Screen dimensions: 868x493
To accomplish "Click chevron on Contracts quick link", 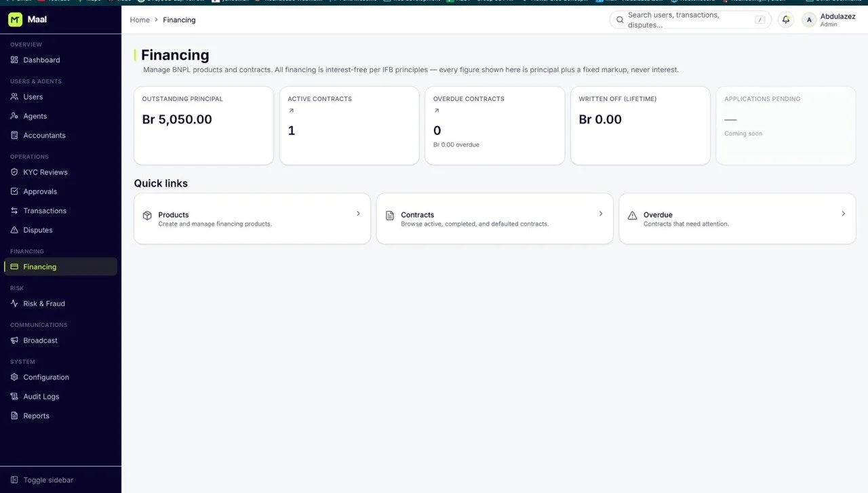I will pos(601,214).
